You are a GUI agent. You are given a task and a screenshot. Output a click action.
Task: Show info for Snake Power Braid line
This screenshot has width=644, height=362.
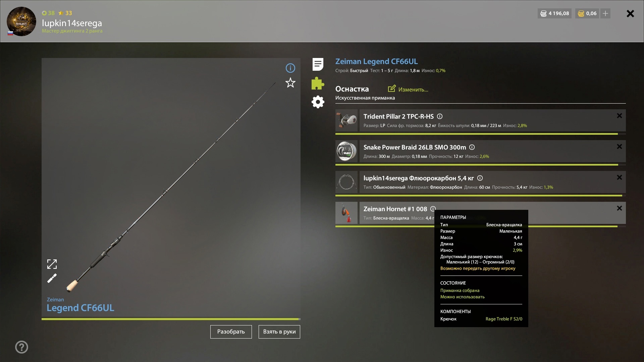tap(472, 147)
